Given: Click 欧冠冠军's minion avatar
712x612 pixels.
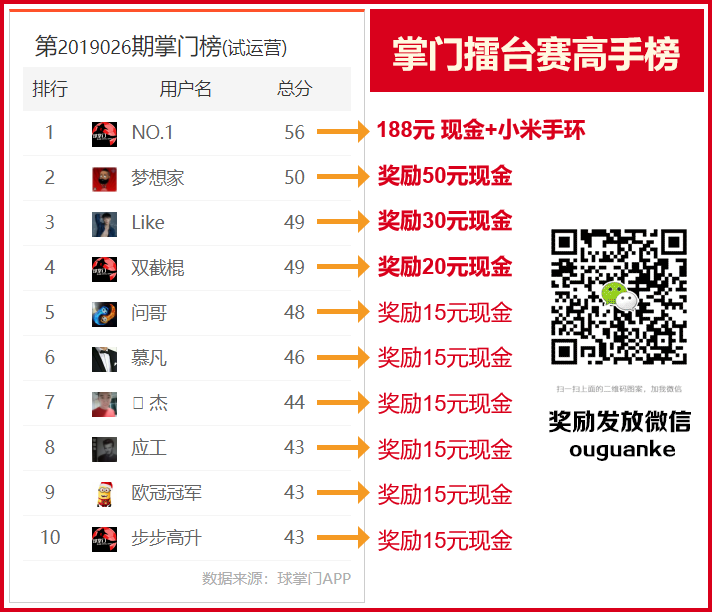Looking at the screenshot, I should click(104, 494).
